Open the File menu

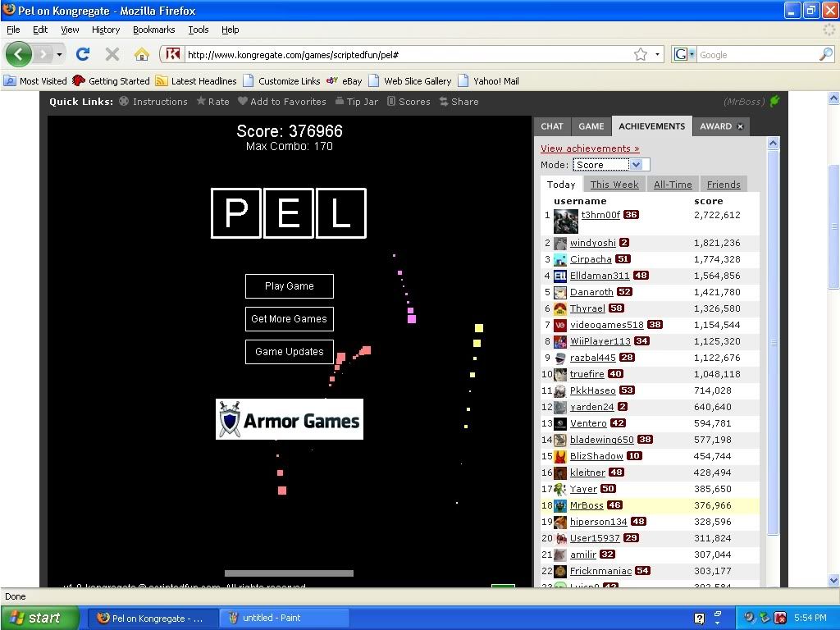click(13, 30)
